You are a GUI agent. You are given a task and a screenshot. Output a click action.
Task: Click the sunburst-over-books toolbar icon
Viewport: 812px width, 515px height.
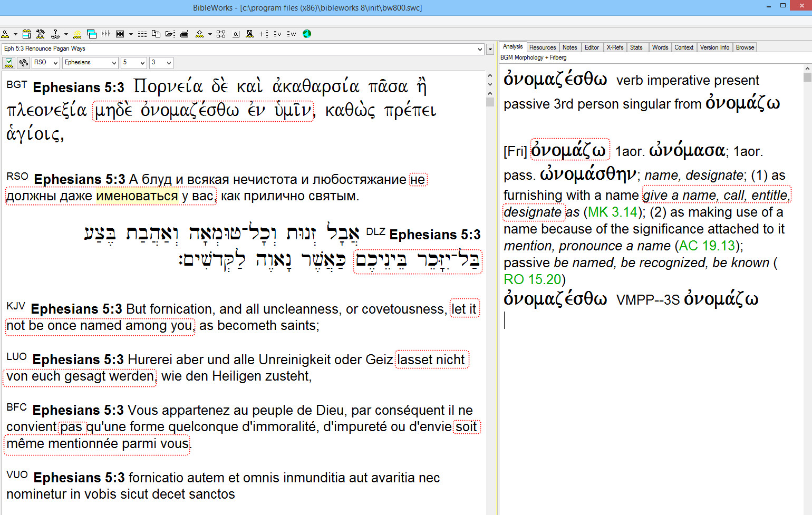(x=77, y=34)
